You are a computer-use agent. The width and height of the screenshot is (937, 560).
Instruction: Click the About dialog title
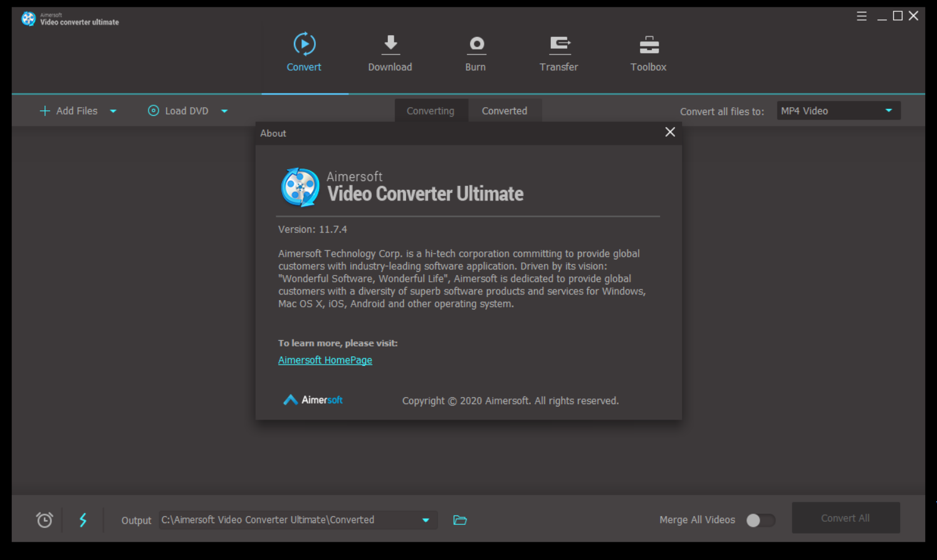[273, 133]
